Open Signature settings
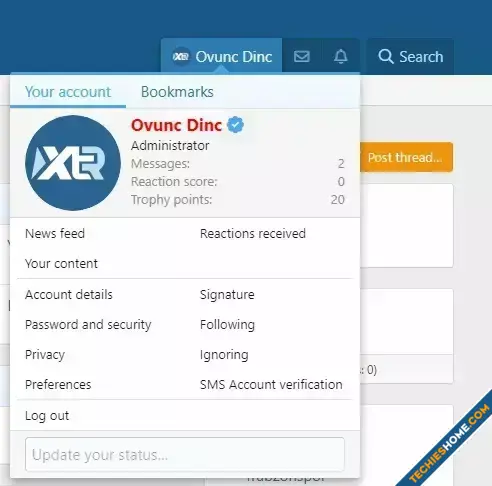Viewport: 492px width, 486px height. (x=227, y=295)
